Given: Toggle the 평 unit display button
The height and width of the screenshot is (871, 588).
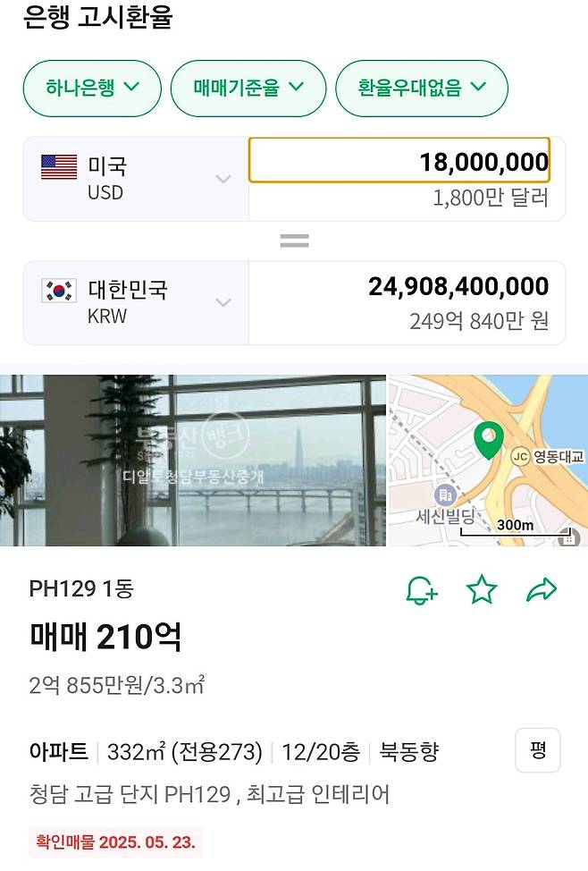Looking at the screenshot, I should 537,751.
